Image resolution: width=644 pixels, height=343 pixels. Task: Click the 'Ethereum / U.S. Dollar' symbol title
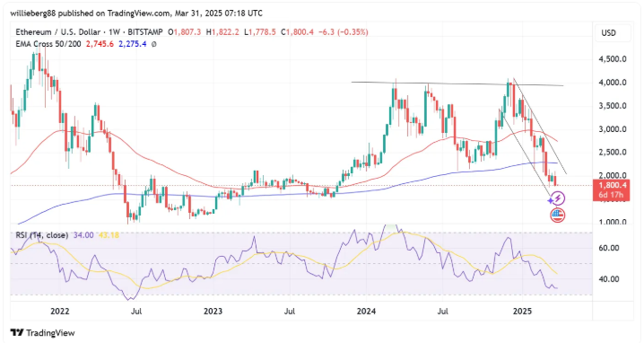pyautogui.click(x=58, y=32)
